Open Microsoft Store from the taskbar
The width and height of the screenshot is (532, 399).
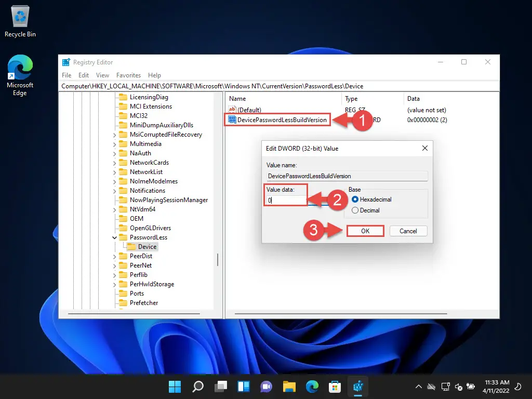click(335, 387)
